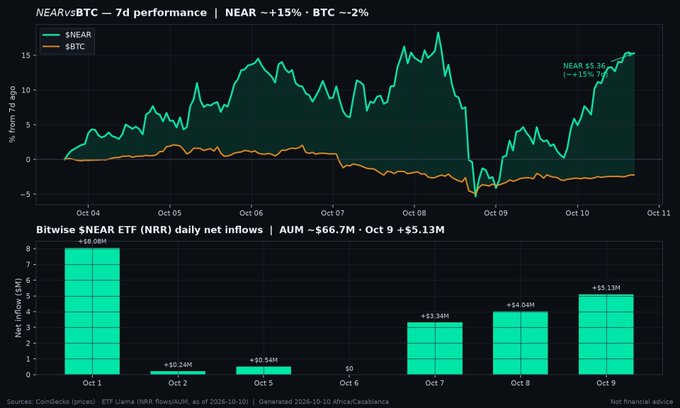
Task: Select the Oct 2 inflow bar
Action: click(x=178, y=373)
